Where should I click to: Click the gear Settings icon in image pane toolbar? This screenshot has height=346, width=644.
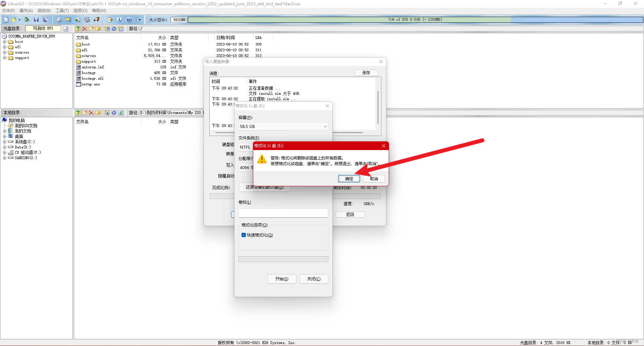coord(114,29)
